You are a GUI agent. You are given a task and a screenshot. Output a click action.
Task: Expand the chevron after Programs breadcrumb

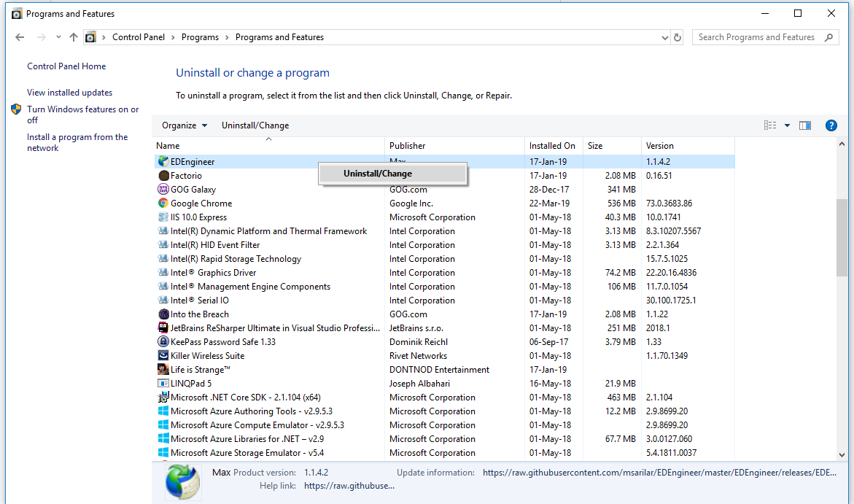coord(227,37)
